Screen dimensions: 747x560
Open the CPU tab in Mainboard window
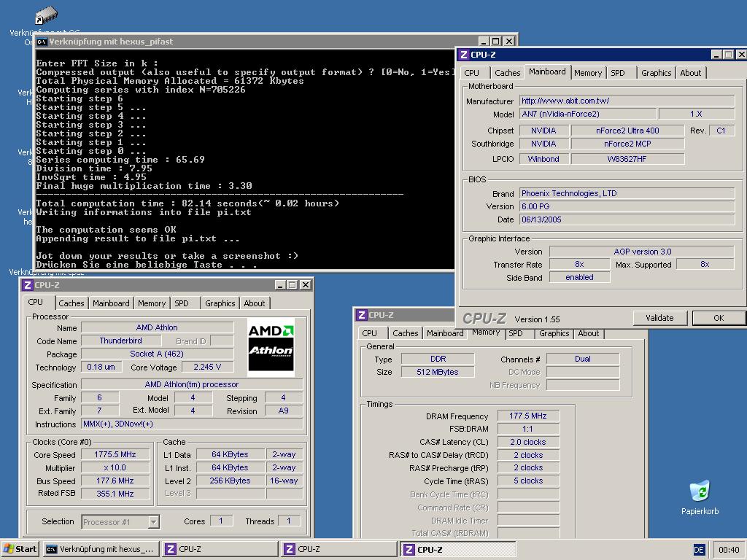[x=472, y=73]
